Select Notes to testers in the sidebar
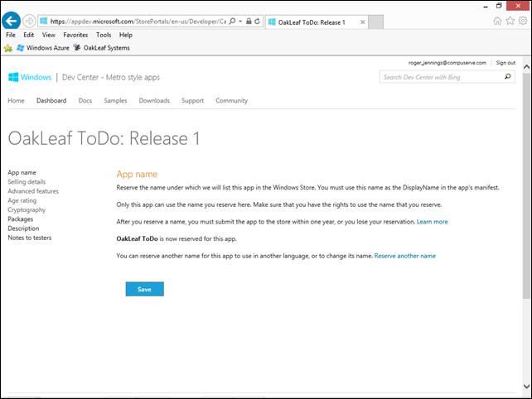The width and height of the screenshot is (532, 399). tap(30, 238)
